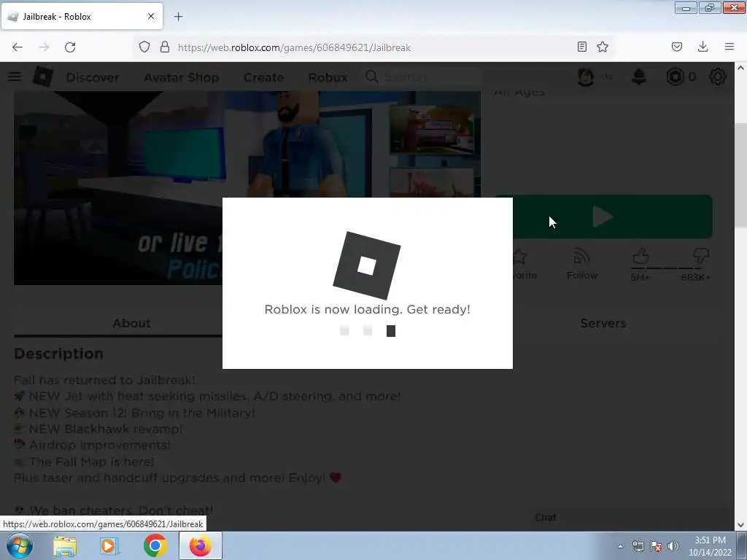Viewport: 747px width, 560px height.
Task: Open the Create menu item
Action: pyautogui.click(x=263, y=77)
